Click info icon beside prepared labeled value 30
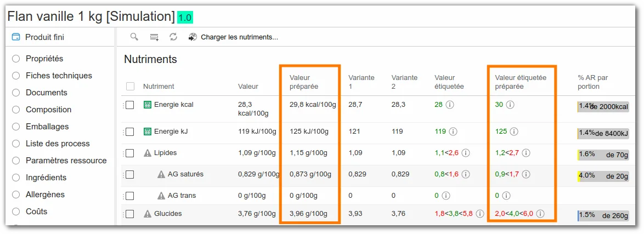 510,105
